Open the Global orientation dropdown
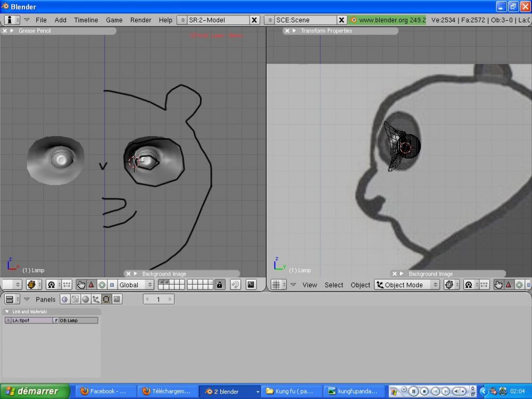Image resolution: width=532 pixels, height=399 pixels. click(x=135, y=285)
